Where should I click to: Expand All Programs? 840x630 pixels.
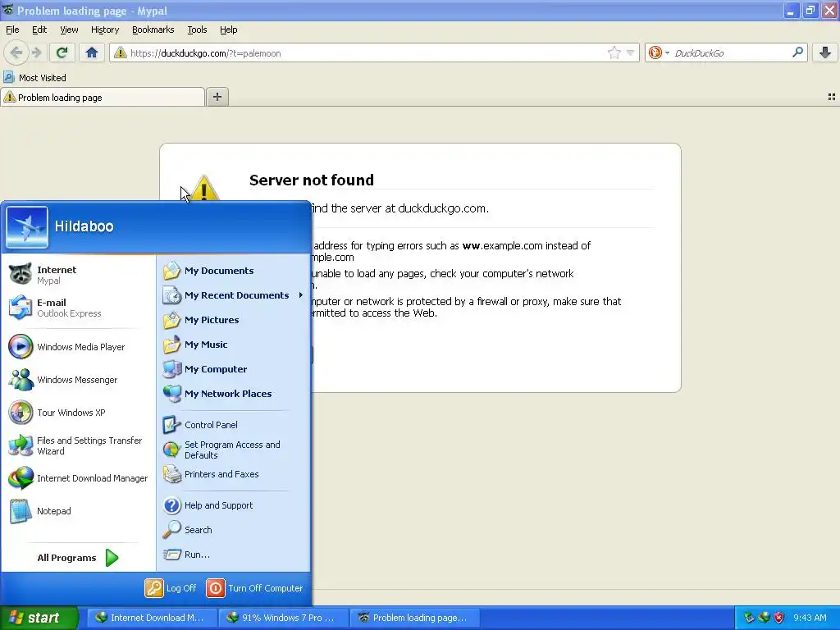click(80, 558)
